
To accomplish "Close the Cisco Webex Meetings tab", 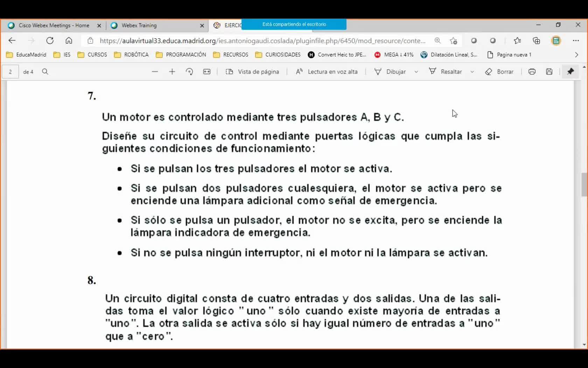I will tap(99, 25).
